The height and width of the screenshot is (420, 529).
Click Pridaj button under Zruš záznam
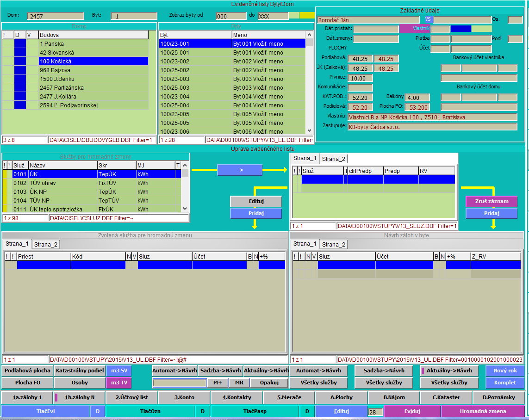click(x=492, y=213)
